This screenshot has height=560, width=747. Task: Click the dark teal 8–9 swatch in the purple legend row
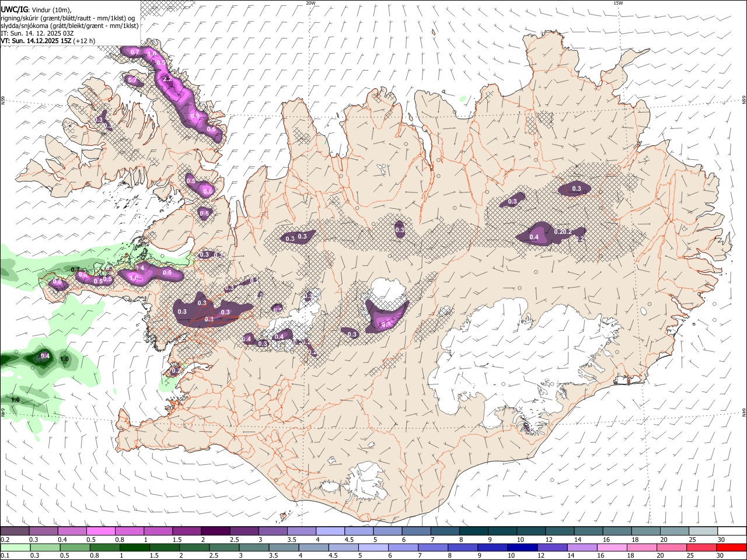point(473,531)
